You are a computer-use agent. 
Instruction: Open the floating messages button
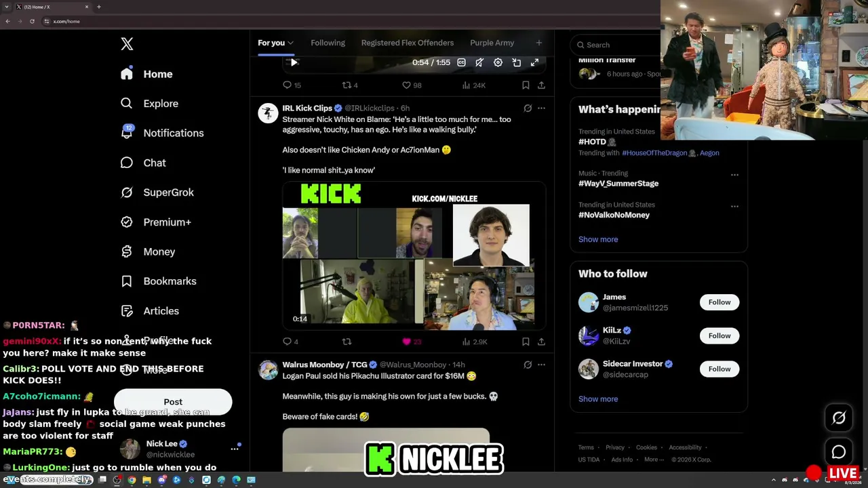pyautogui.click(x=839, y=452)
